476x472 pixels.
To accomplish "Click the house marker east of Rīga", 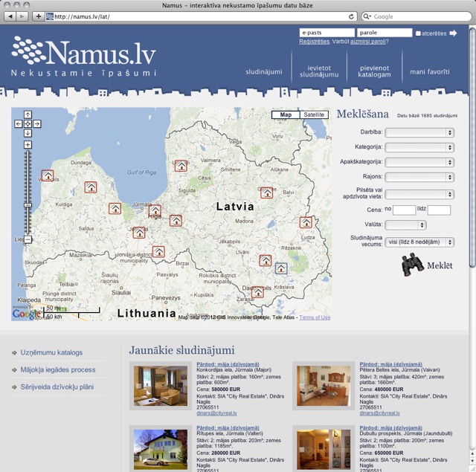I will (x=176, y=221).
